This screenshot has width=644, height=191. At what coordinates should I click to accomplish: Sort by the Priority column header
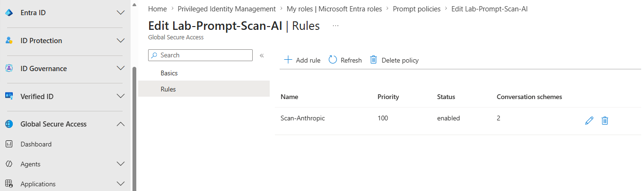point(388,97)
